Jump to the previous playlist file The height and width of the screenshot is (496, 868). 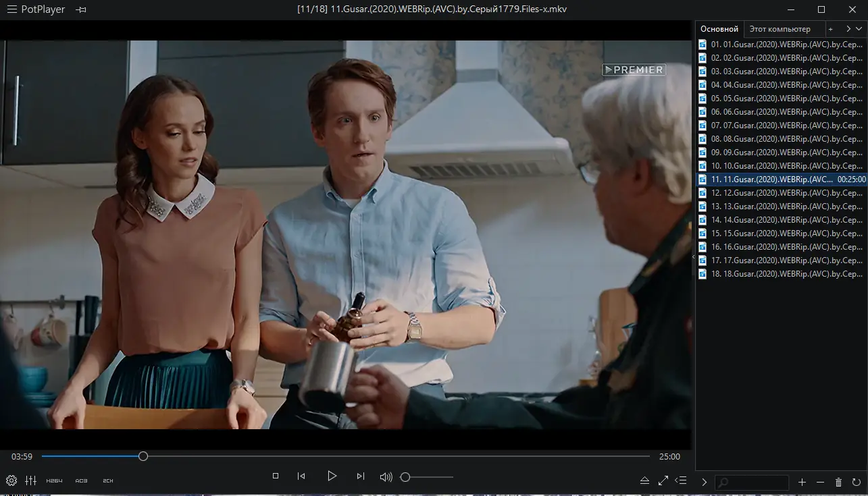pyautogui.click(x=301, y=476)
